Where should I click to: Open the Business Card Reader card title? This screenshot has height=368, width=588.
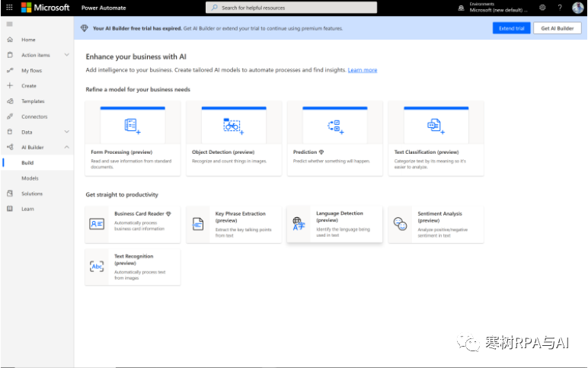coord(139,213)
